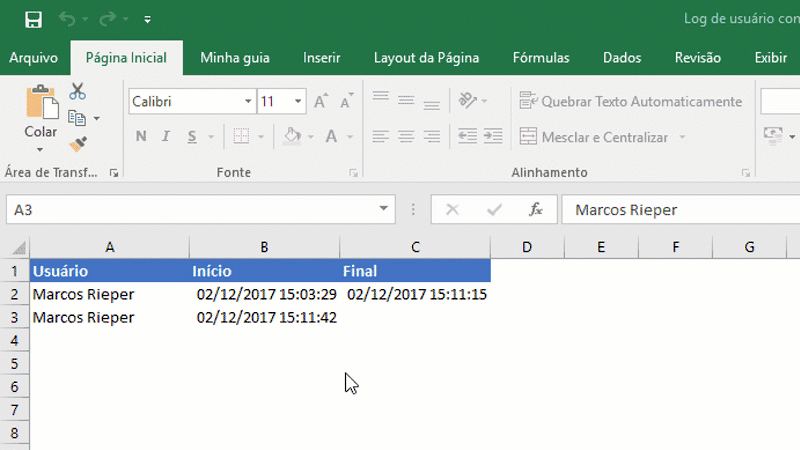Align text right
Screen dimensions: 800x450
pos(432,136)
